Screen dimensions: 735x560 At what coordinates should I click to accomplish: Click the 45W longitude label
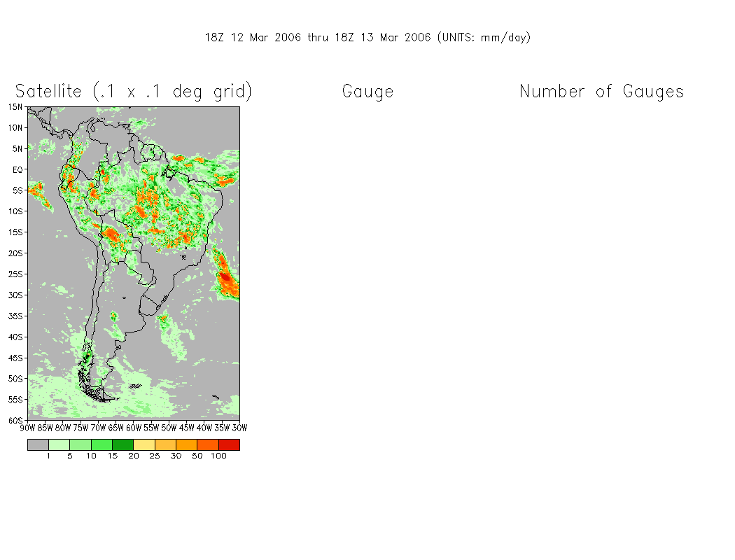187,428
